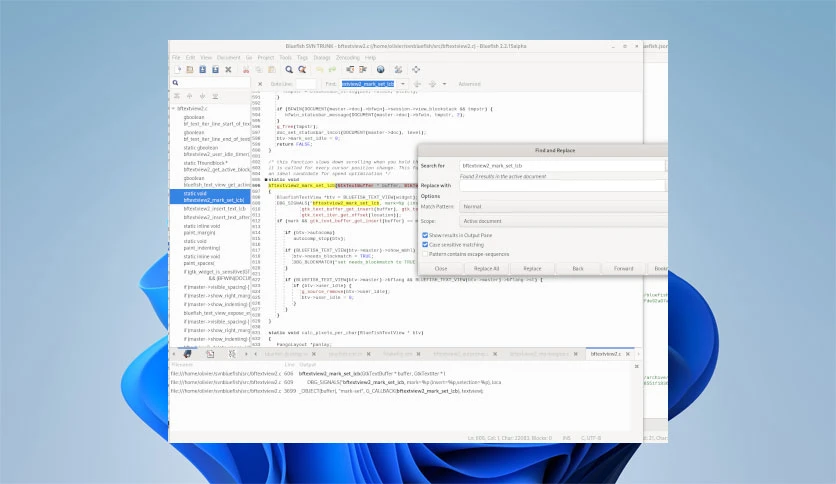836x484 pixels.
Task: Click the Search for input field
Action: [x=562, y=166]
